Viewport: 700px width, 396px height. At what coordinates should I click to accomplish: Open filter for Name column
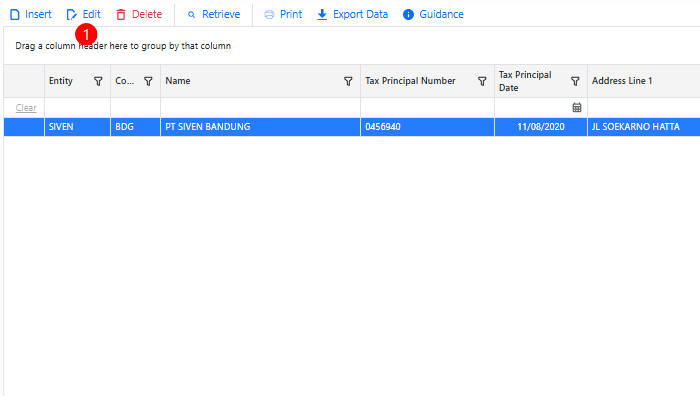[348, 81]
